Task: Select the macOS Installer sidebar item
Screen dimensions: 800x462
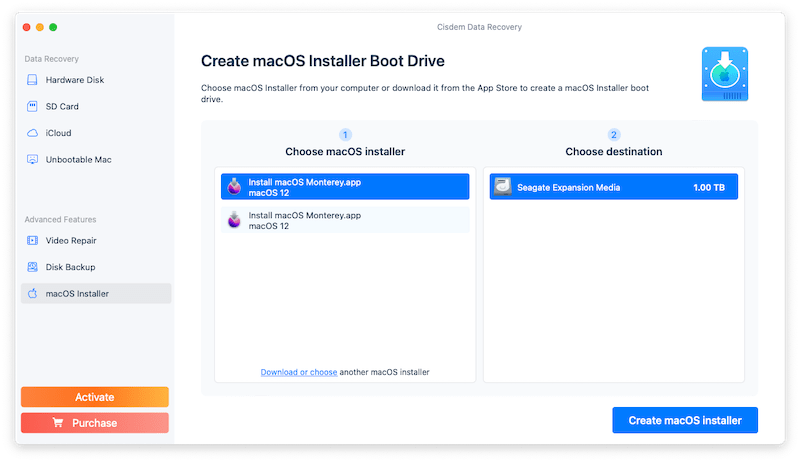Action: click(96, 293)
